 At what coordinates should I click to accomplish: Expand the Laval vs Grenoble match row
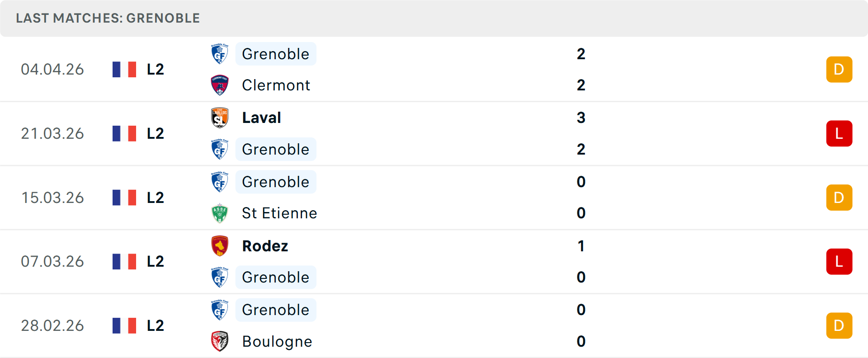tap(434, 133)
